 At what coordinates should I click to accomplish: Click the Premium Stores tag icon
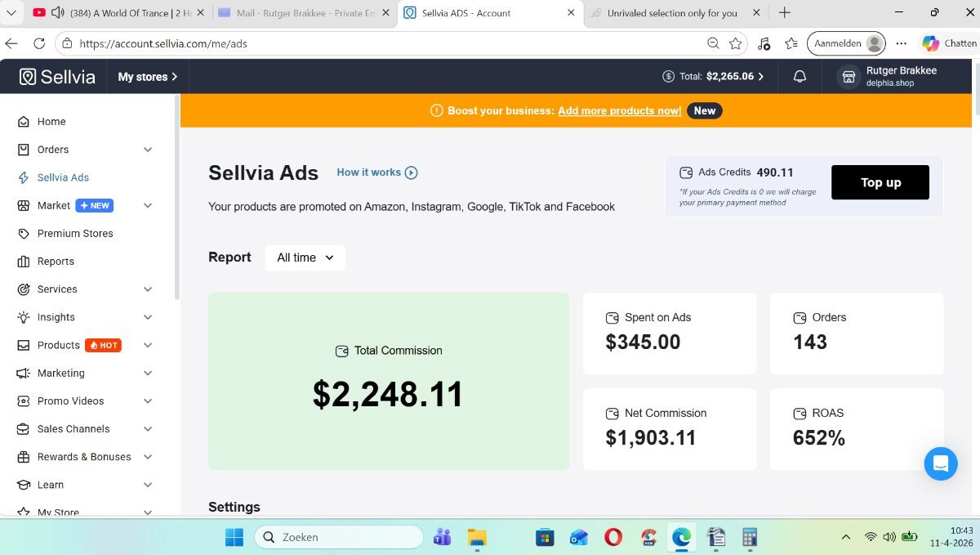[x=24, y=234]
